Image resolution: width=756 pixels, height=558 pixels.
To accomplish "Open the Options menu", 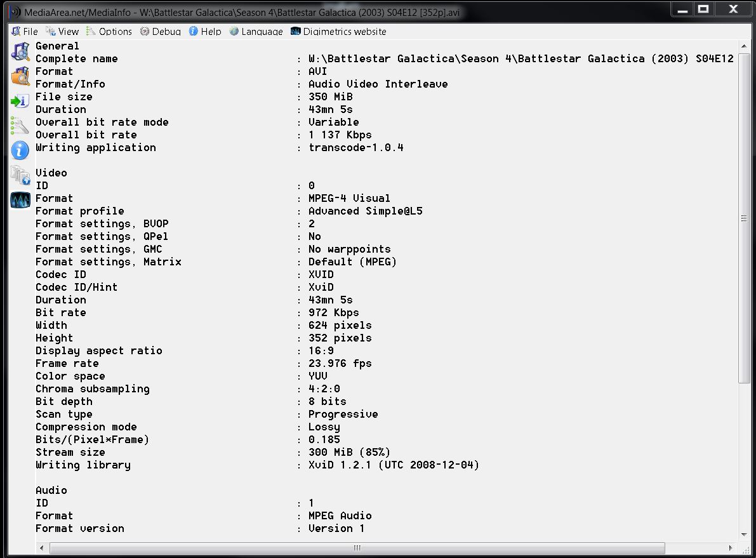I will coord(109,31).
